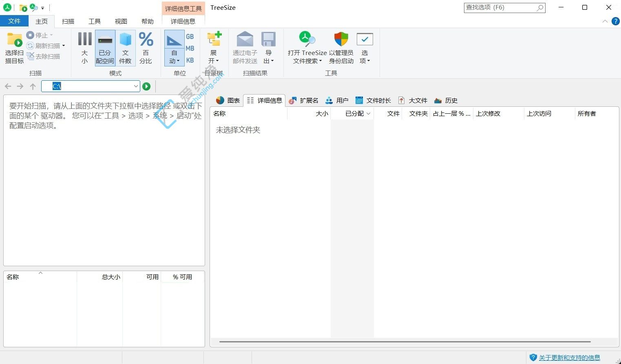Screen dimensions: 621x364
Task: Click the go up one level arrow
Action: click(33, 86)
